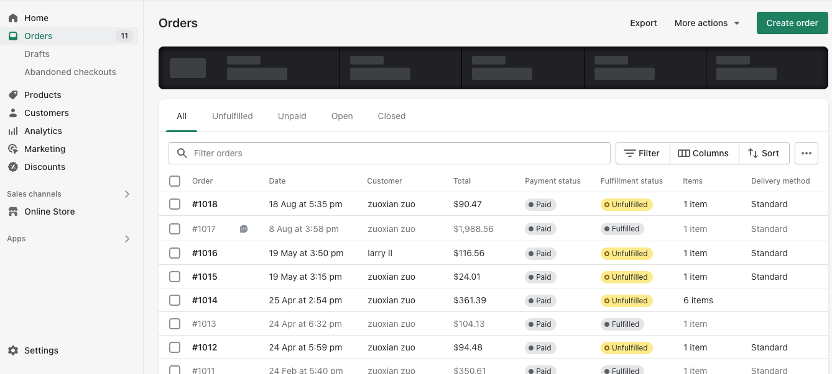Open the More actions dropdown

tap(707, 23)
